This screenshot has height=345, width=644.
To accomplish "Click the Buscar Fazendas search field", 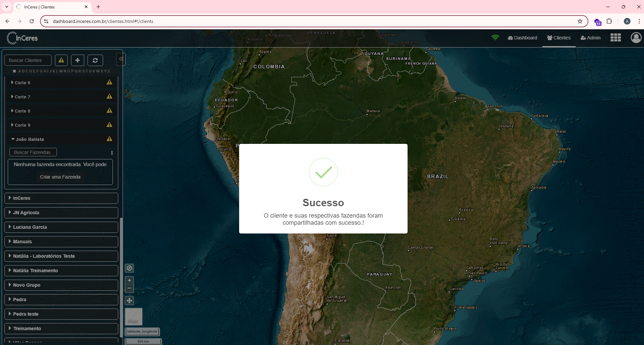I will click(x=33, y=152).
